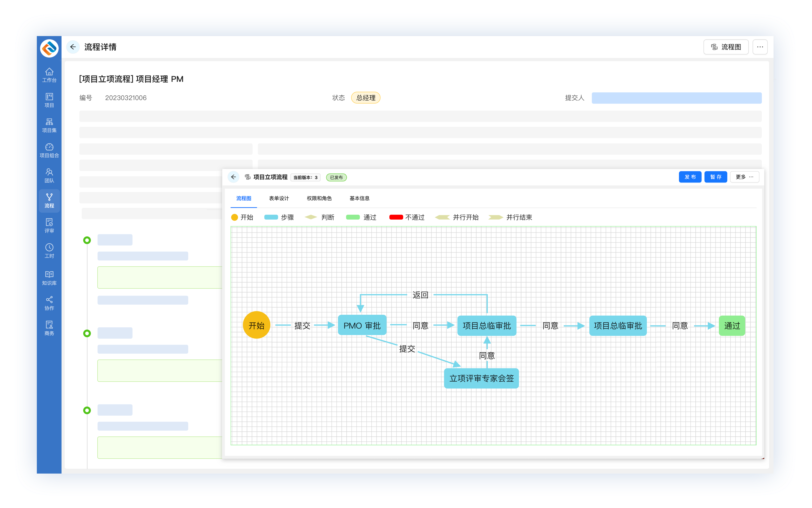Open 协作 share icon in sidebar
Viewport: 812px width, 508px height.
point(49,303)
